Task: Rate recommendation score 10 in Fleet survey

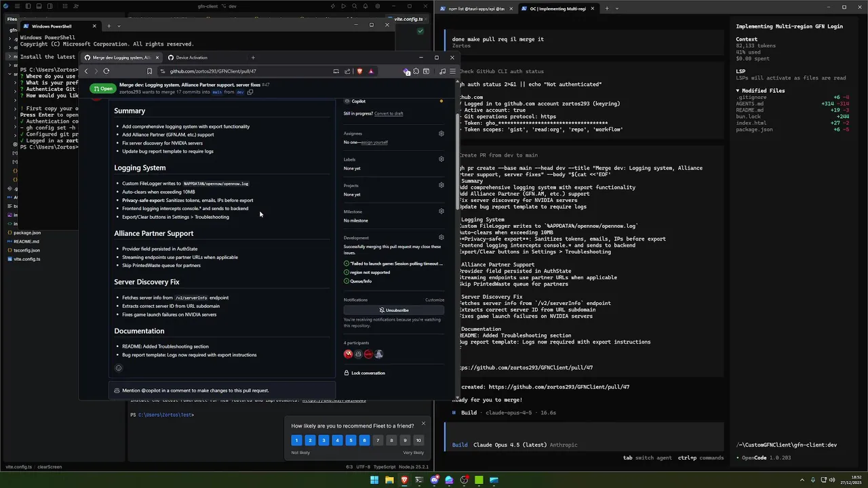Action: pyautogui.click(x=418, y=441)
